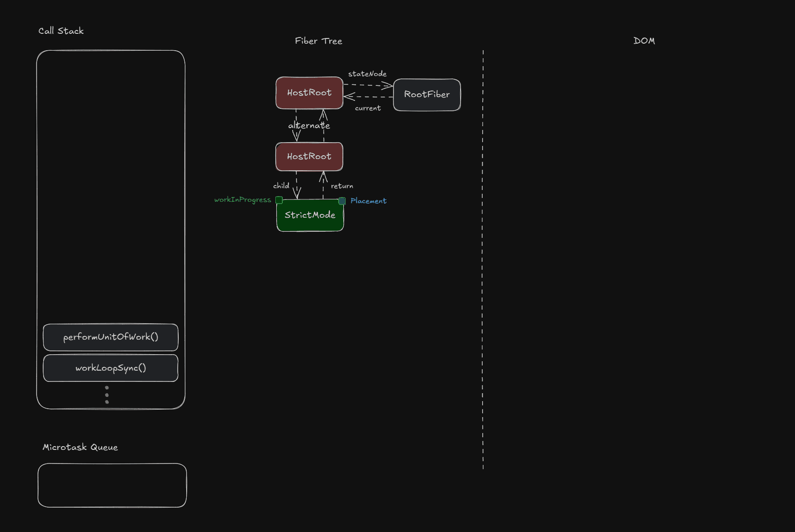795x532 pixels.
Task: Click the 'alternate' label between HostRoot nodes
Action: point(309,126)
